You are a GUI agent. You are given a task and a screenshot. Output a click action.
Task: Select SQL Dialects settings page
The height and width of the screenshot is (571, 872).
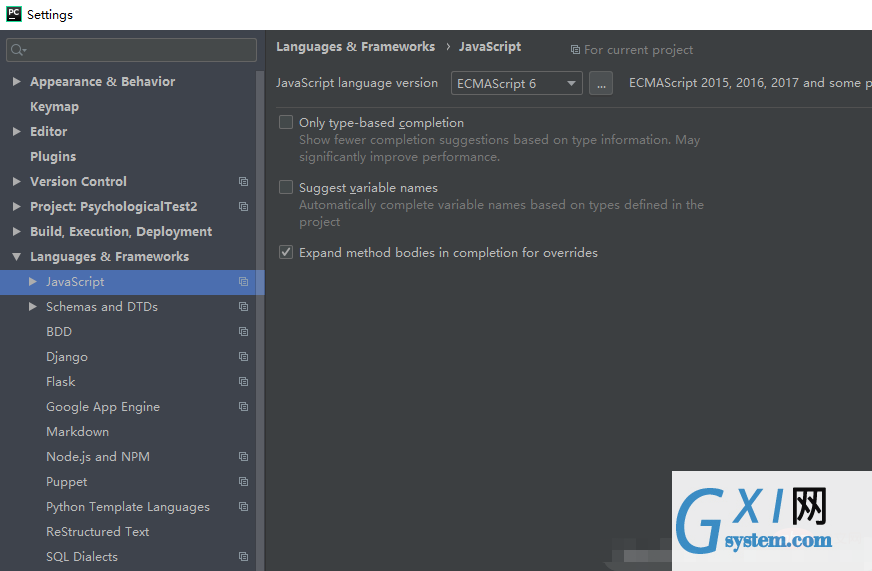tap(82, 557)
